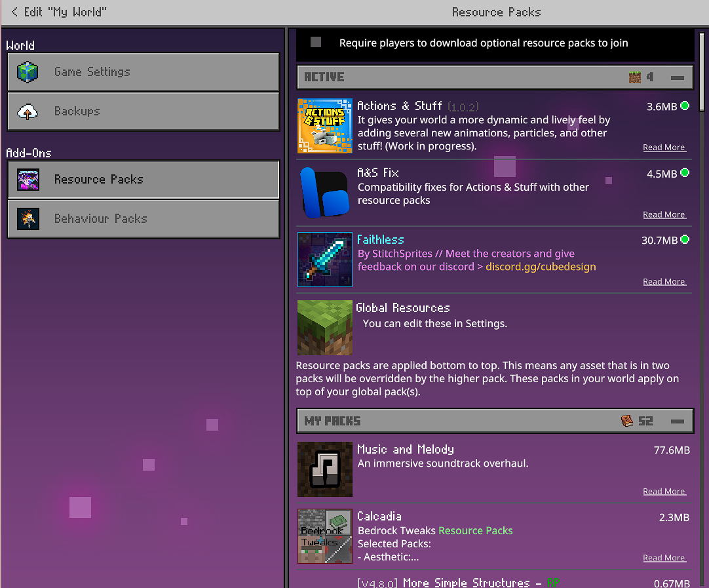Click the discord.gg/cubedesign link text
709x588 pixels.
coord(541,267)
